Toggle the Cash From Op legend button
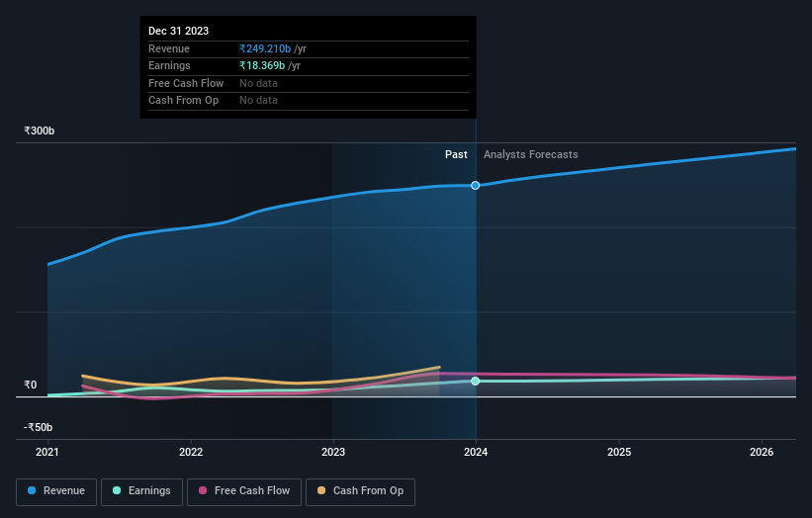Screen dimensions: 812x518 coord(360,491)
